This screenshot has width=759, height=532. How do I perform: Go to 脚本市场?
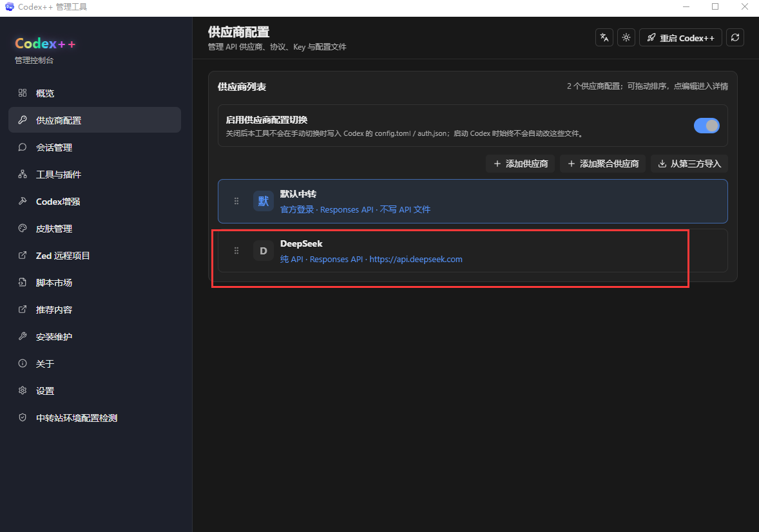pyautogui.click(x=94, y=283)
